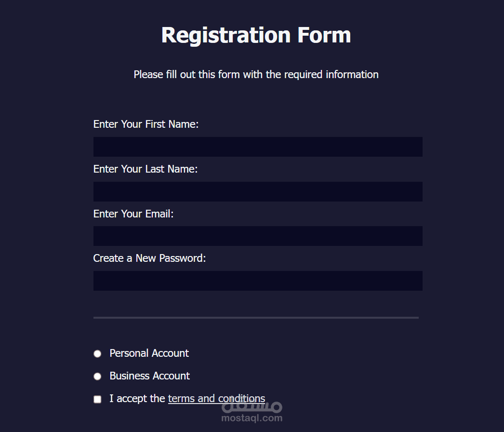Image resolution: width=504 pixels, height=432 pixels.
Task: Open the terms and conditions link
Action: [x=216, y=399]
